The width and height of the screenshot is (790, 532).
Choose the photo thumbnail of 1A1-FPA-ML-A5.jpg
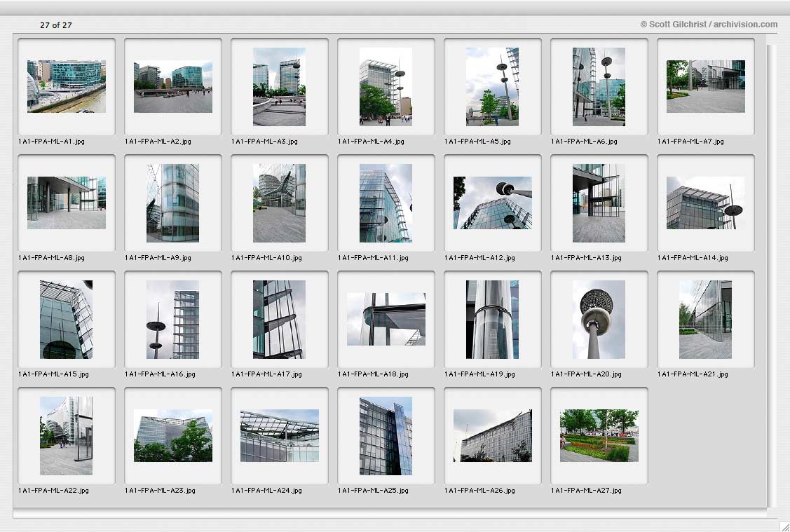pos(492,87)
